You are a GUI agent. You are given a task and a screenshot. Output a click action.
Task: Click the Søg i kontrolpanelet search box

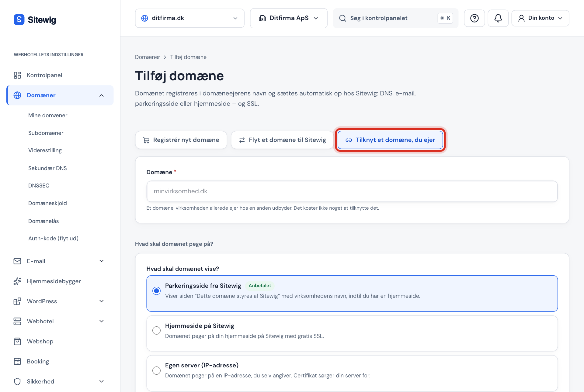395,18
